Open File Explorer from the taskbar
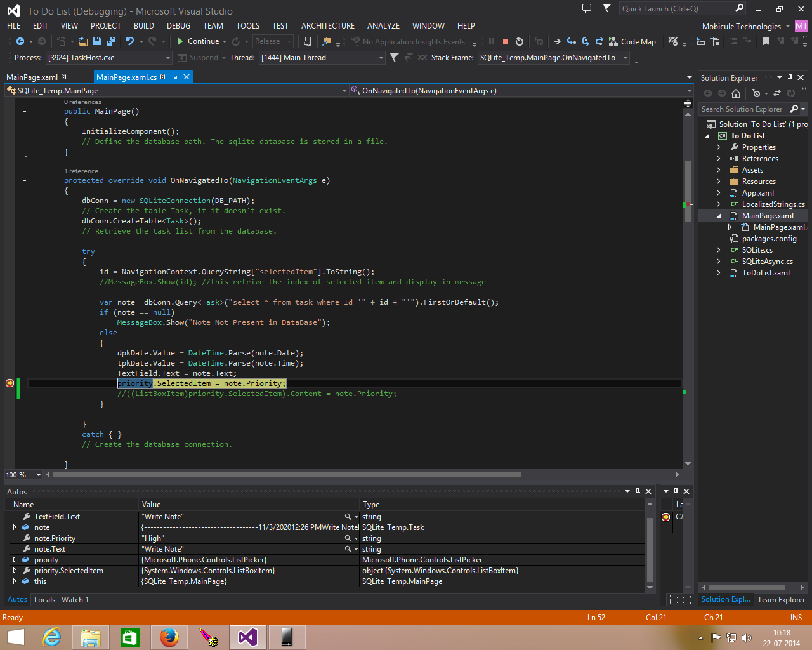Image resolution: width=812 pixels, height=650 pixels. tap(91, 637)
